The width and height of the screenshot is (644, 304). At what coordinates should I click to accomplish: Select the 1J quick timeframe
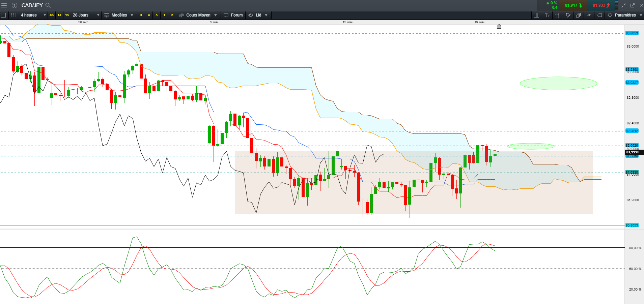(x=59, y=15)
